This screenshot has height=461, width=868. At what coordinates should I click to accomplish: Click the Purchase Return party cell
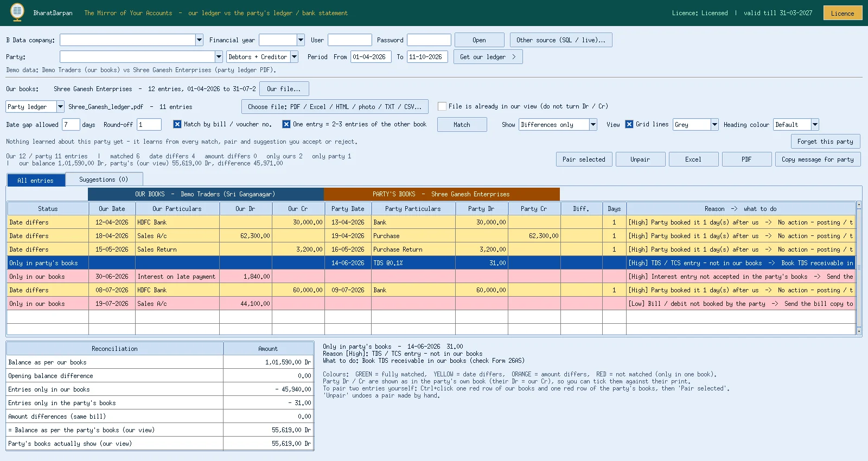413,249
